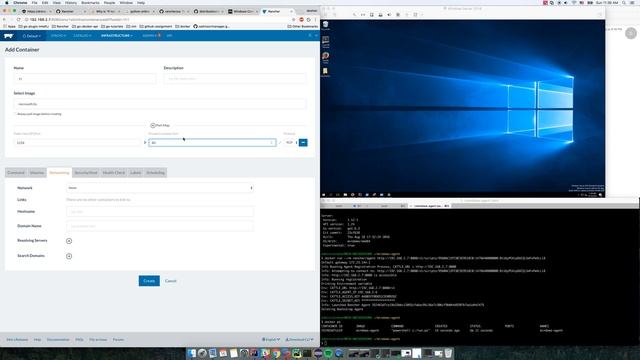This screenshot has height=360, width=640.
Task: Add a Search Domain
Action: tap(69, 256)
